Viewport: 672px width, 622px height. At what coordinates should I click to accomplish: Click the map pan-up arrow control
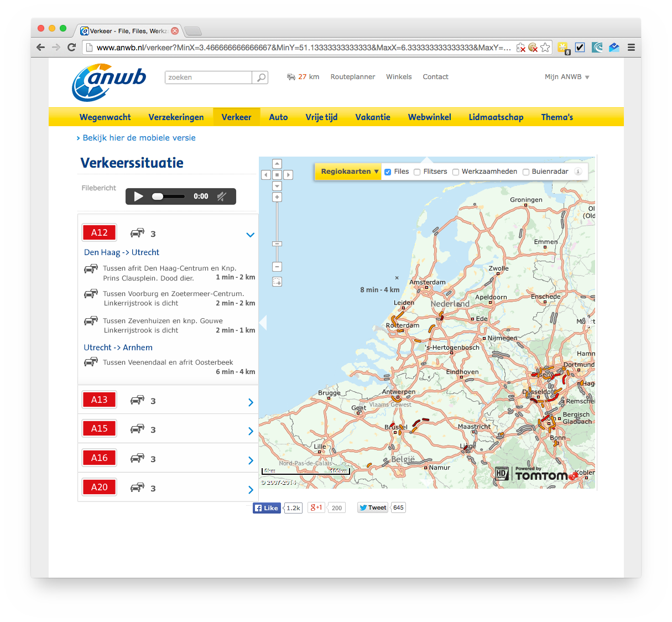[277, 163]
